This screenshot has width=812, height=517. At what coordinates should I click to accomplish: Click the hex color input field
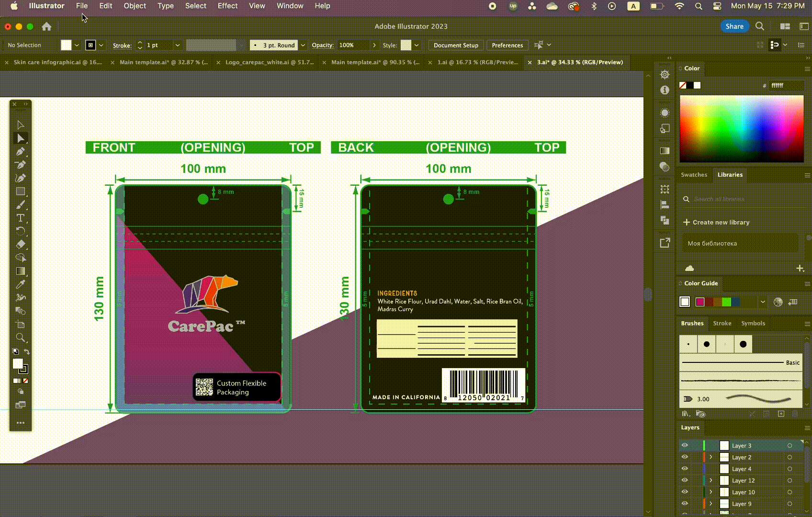pos(786,85)
